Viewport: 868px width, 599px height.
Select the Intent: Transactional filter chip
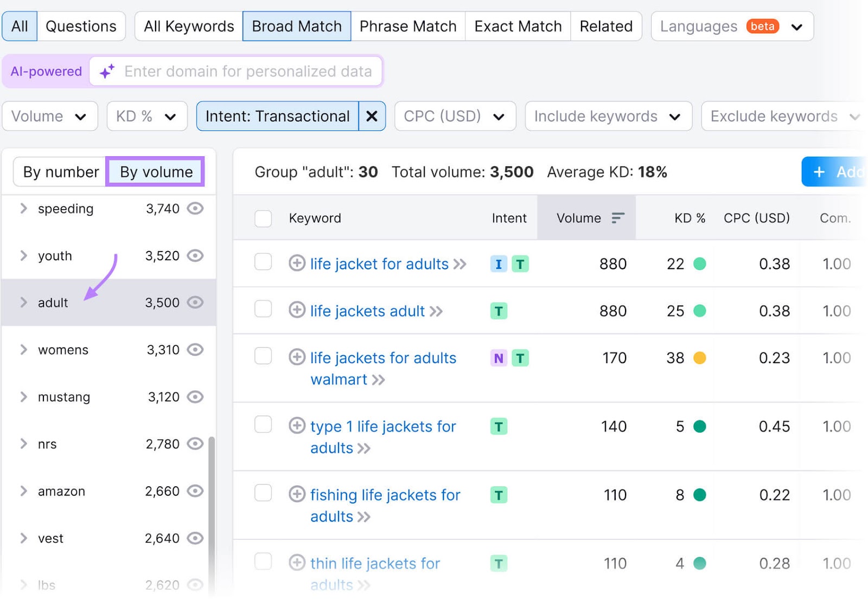(x=277, y=116)
